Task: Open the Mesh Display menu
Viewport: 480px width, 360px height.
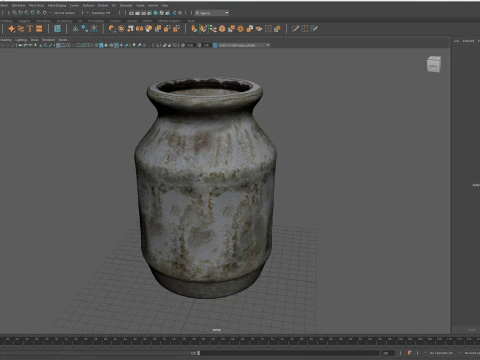Action: (57, 5)
